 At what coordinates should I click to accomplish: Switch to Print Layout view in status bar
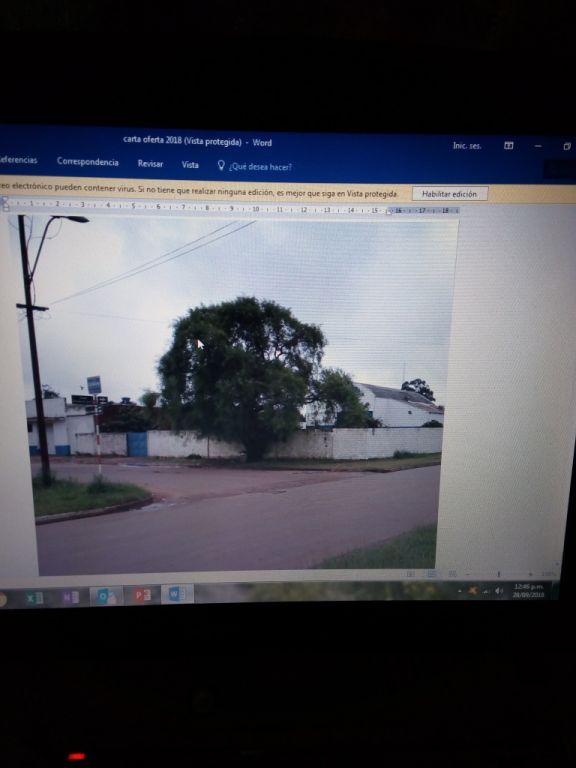coord(431,574)
